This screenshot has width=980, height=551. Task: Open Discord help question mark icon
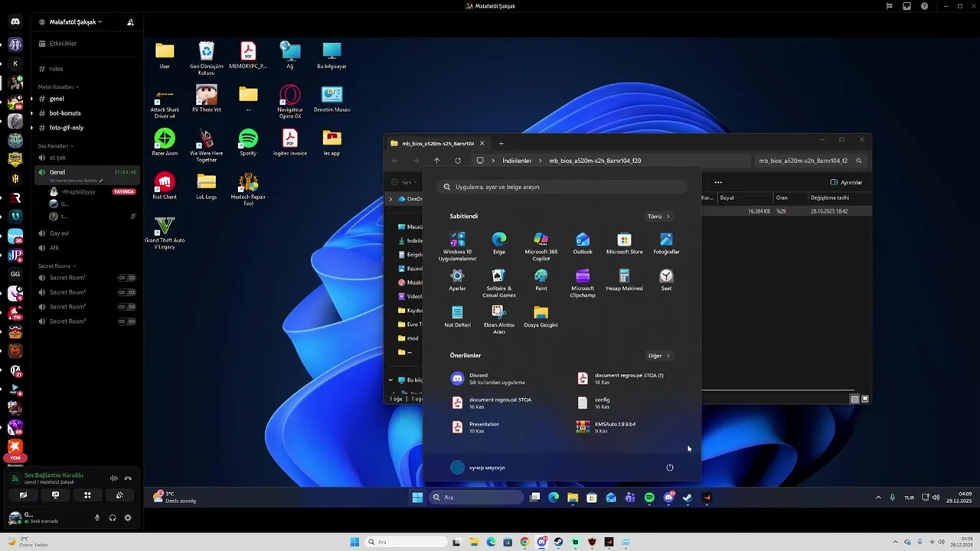(x=924, y=6)
